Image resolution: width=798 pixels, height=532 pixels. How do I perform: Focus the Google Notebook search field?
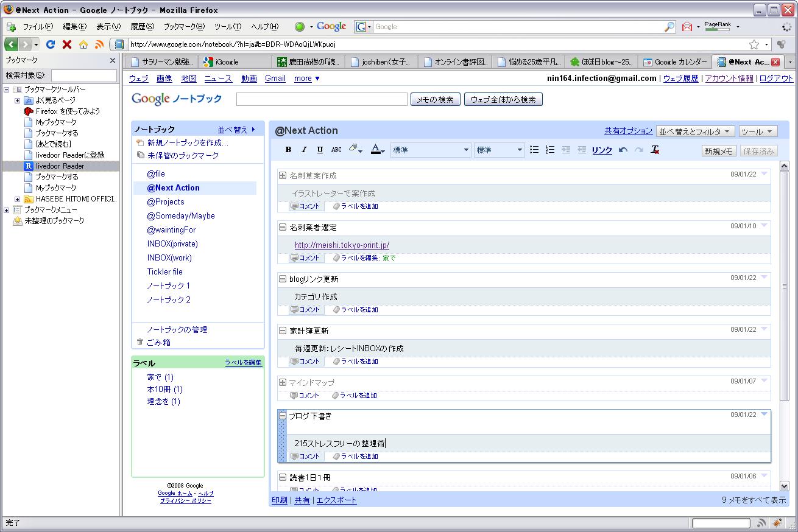coord(322,99)
